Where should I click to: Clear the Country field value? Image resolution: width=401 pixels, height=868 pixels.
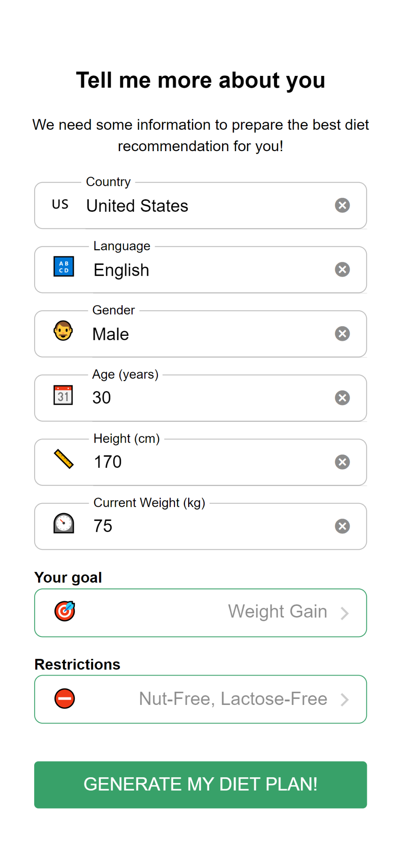click(x=342, y=205)
